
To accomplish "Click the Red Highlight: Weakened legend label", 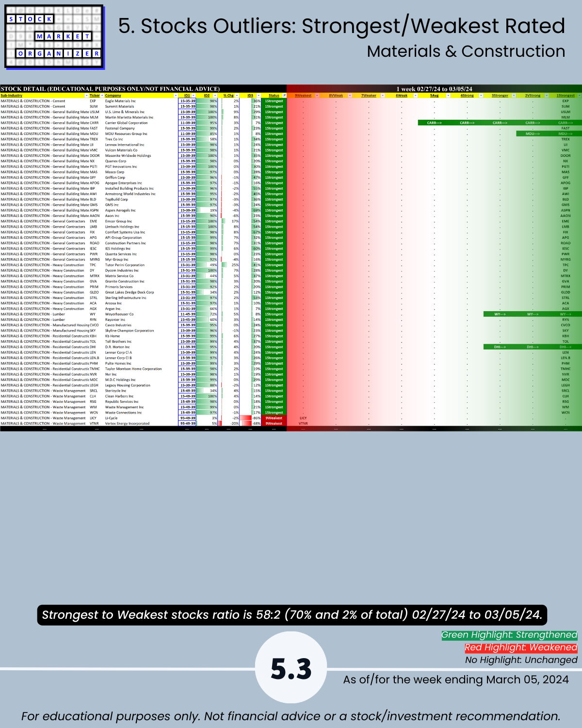I will pyautogui.click(x=521, y=647).
